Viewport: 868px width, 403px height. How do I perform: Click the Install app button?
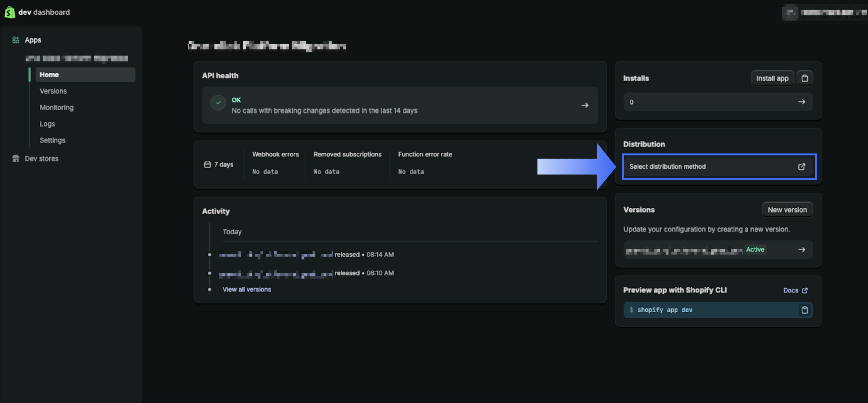point(772,78)
